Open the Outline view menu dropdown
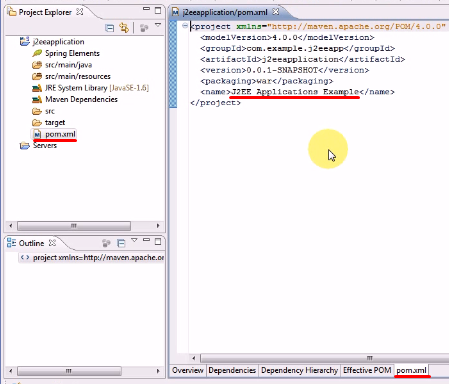 [134, 240]
